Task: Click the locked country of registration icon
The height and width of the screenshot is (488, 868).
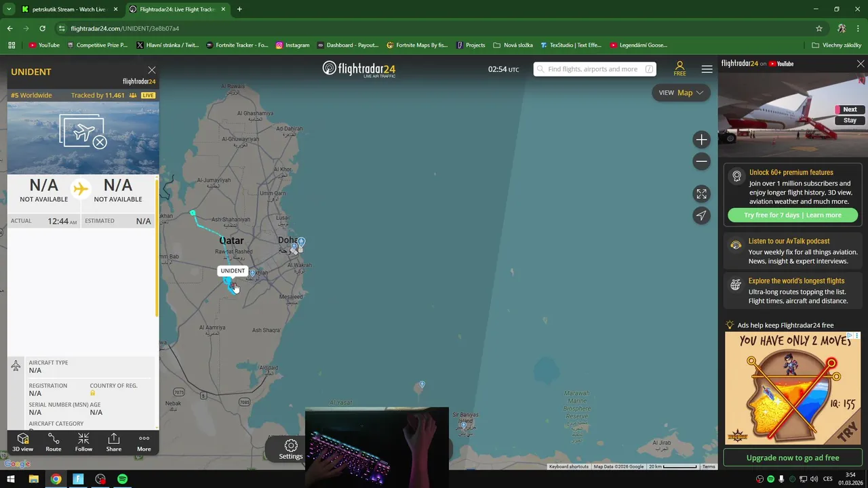Action: click(x=93, y=393)
